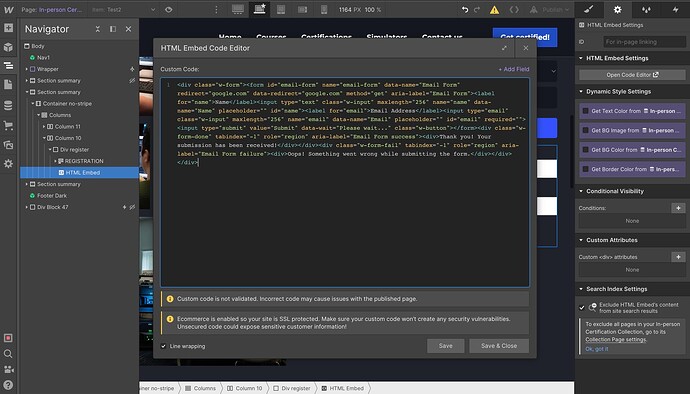
Task: Open the export code brackets icon
Action: (x=514, y=9)
